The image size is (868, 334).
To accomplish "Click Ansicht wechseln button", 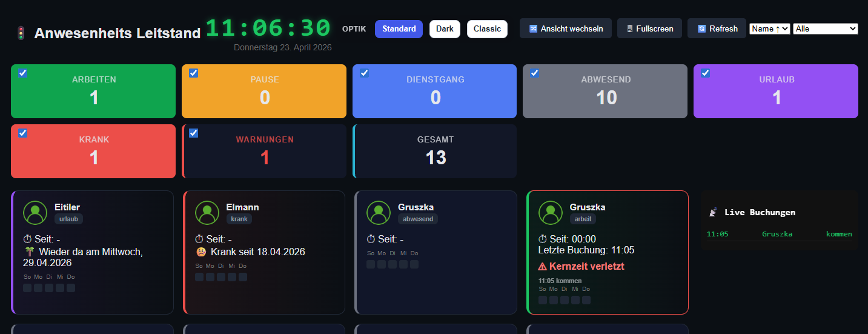I will [x=566, y=28].
